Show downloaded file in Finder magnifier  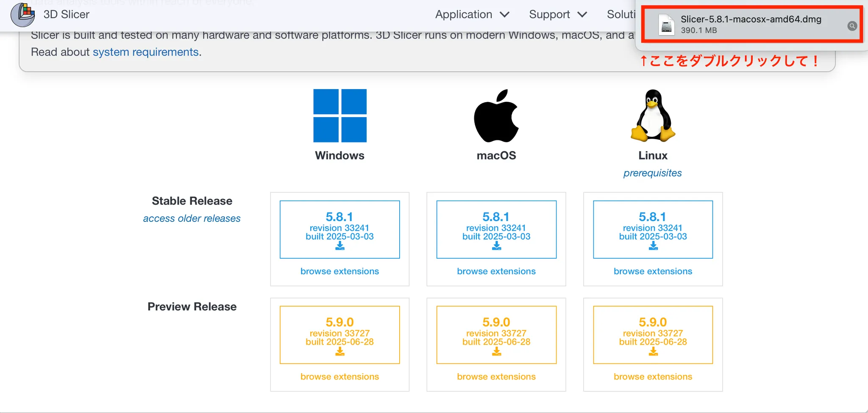click(852, 26)
